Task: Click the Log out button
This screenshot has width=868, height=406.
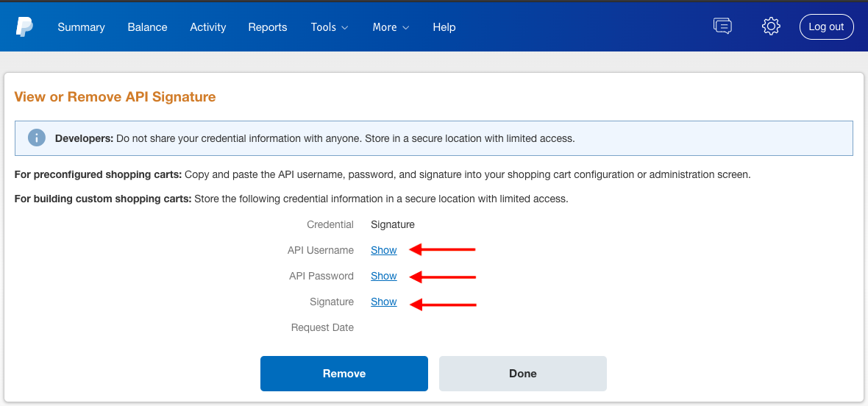Action: pyautogui.click(x=827, y=26)
